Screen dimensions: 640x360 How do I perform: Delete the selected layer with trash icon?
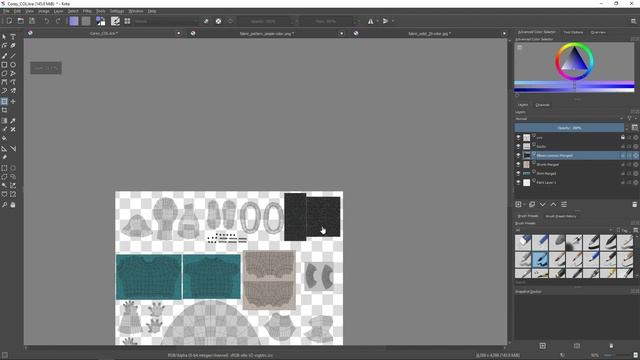(634, 204)
